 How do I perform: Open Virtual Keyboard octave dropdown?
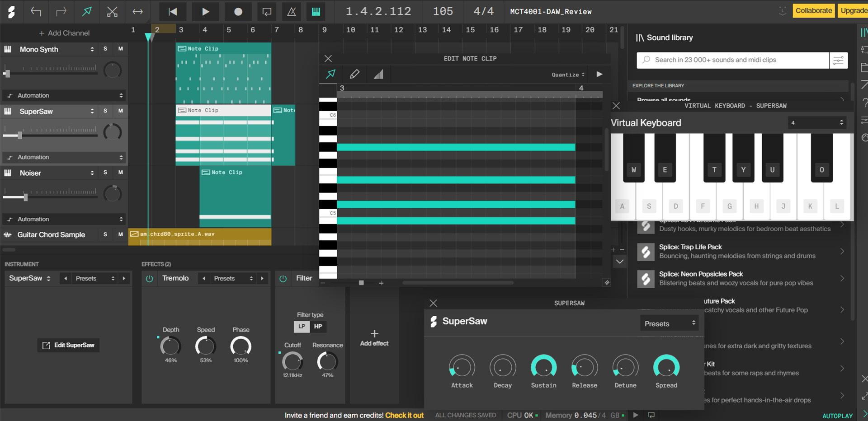point(817,122)
